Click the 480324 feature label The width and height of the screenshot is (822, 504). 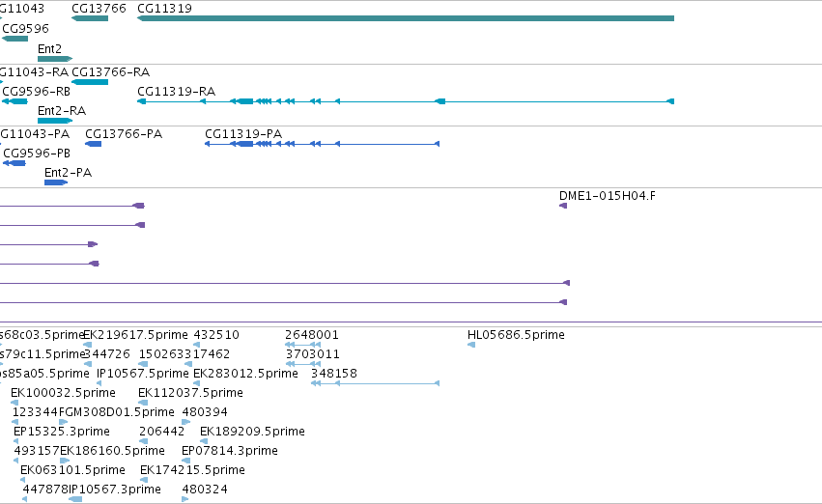[x=205, y=490]
